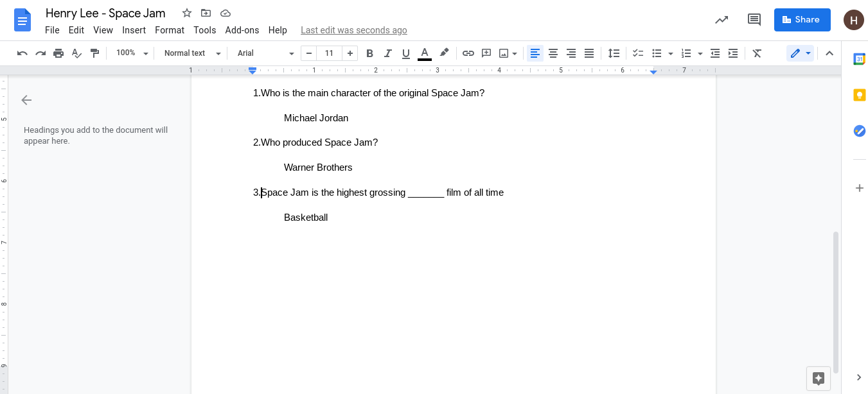The height and width of the screenshot is (394, 868).
Task: Insert a link
Action: point(468,53)
